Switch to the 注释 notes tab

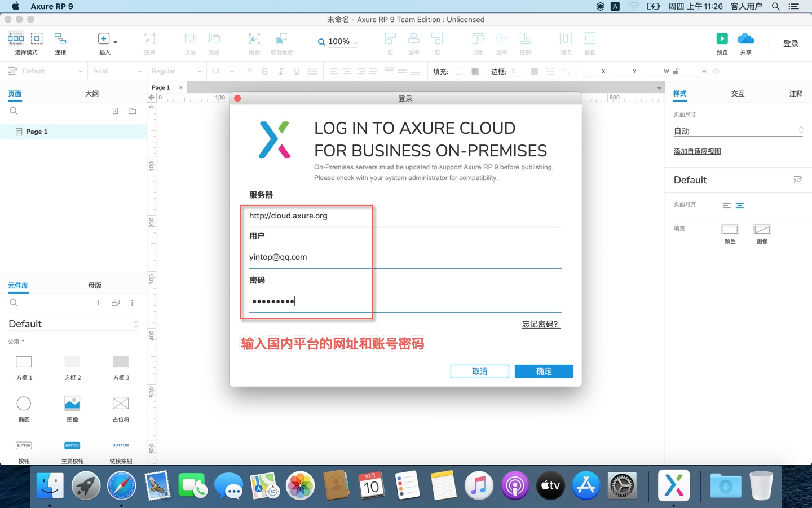tap(796, 94)
